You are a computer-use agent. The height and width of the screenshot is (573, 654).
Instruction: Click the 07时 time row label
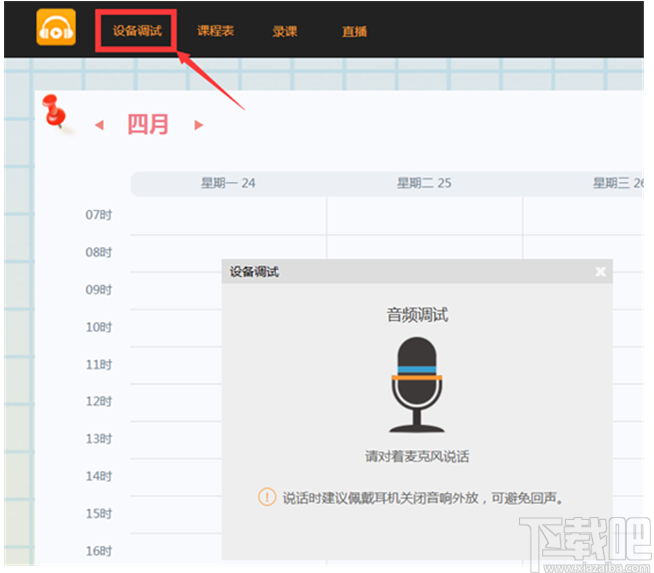99,215
